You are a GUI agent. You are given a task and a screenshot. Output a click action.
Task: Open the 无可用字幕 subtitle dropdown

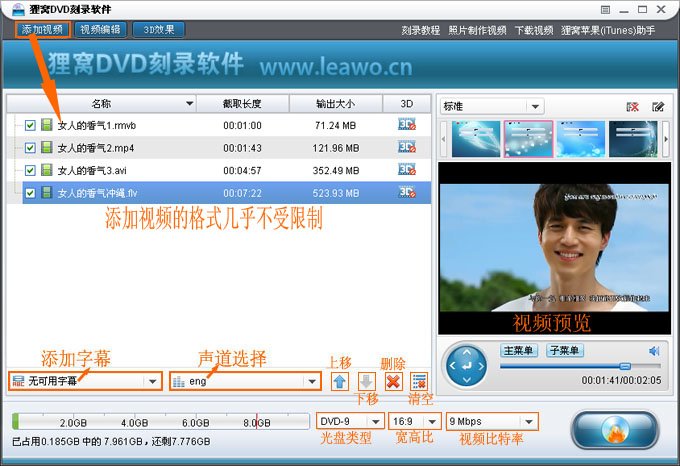pyautogui.click(x=85, y=381)
